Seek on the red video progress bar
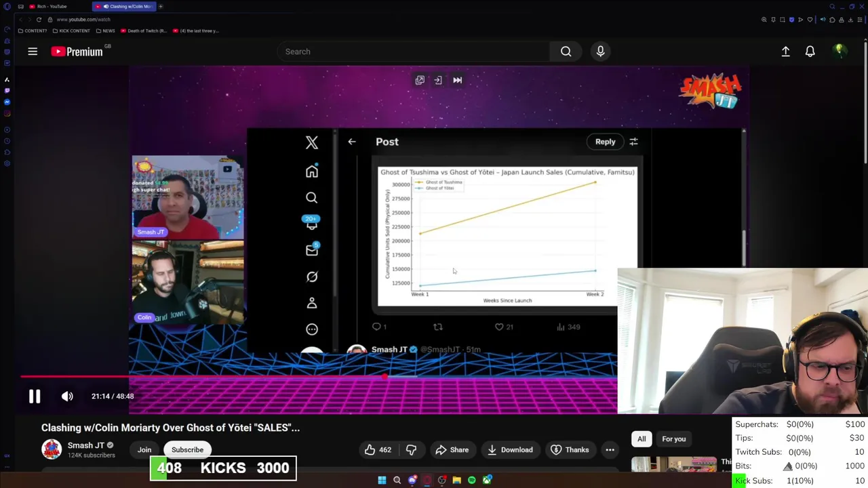868x488 pixels. click(x=319, y=377)
